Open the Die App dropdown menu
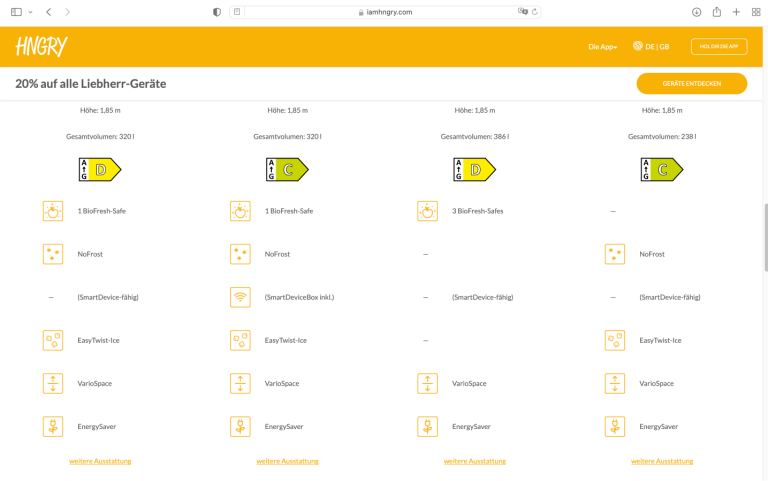This screenshot has height=481, width=768. [x=602, y=47]
